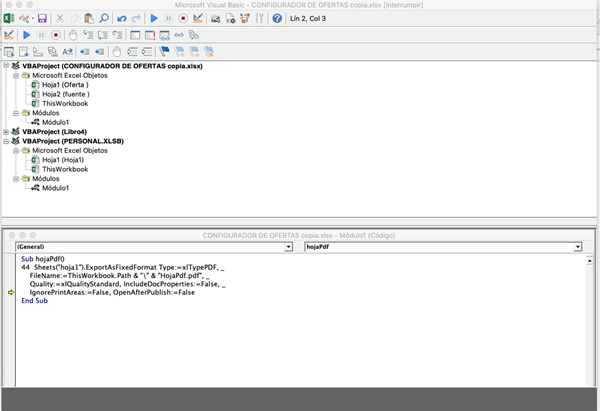600x411 pixels.
Task: Save the project with the purple floppy disk icon
Action: 42,18
